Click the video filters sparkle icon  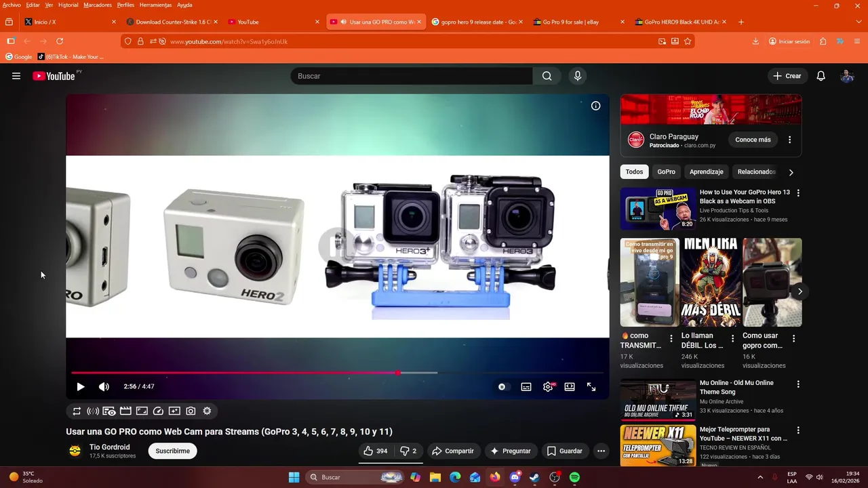coord(174,411)
